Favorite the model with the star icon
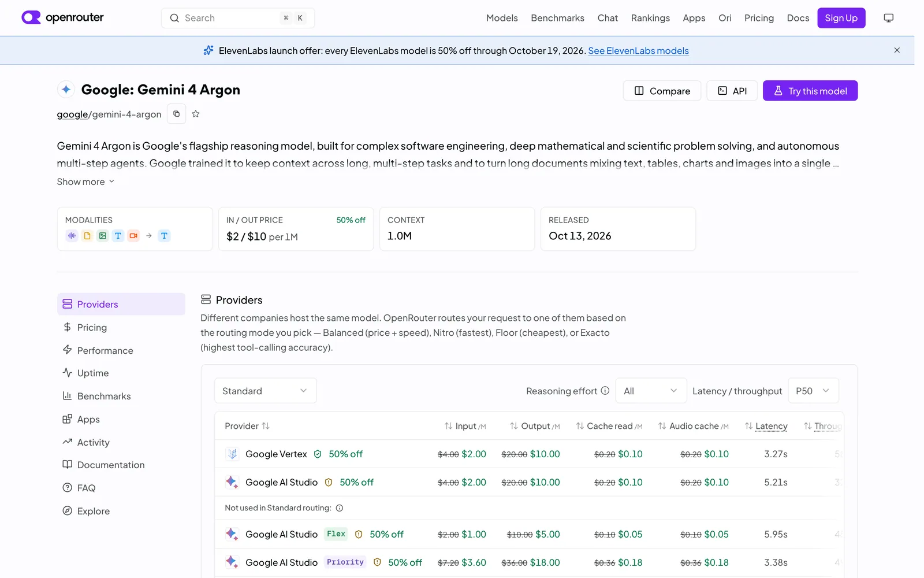Viewport: 924px width, 578px height. [x=196, y=114]
